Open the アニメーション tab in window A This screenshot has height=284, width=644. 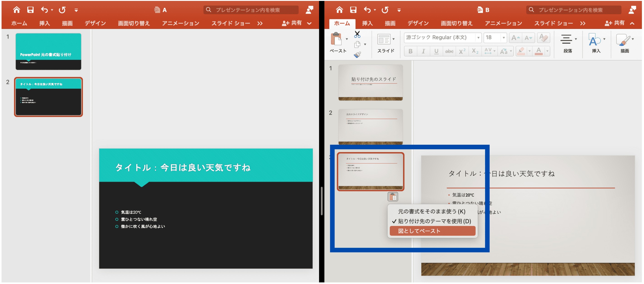coord(180,23)
